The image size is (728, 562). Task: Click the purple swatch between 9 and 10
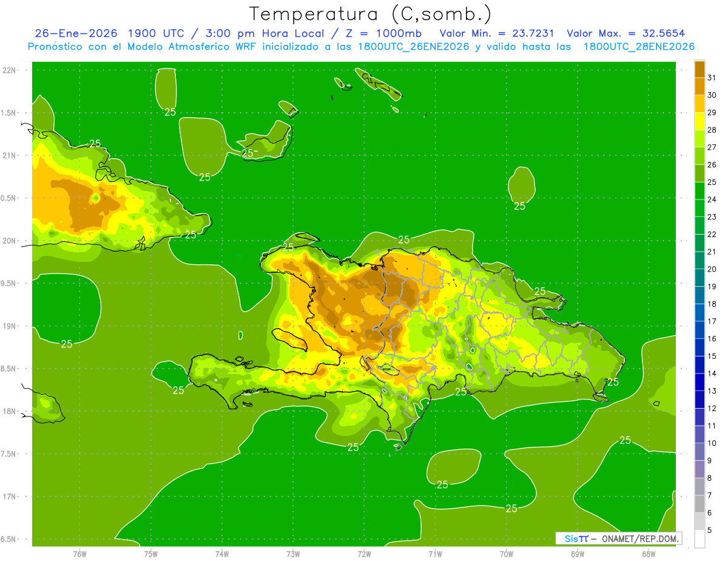(x=699, y=452)
